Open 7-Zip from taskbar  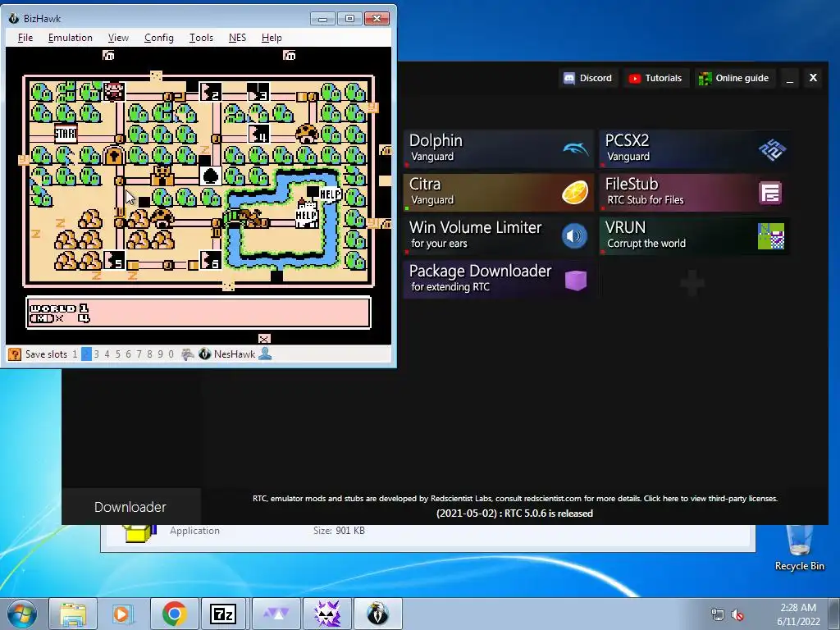(223, 614)
